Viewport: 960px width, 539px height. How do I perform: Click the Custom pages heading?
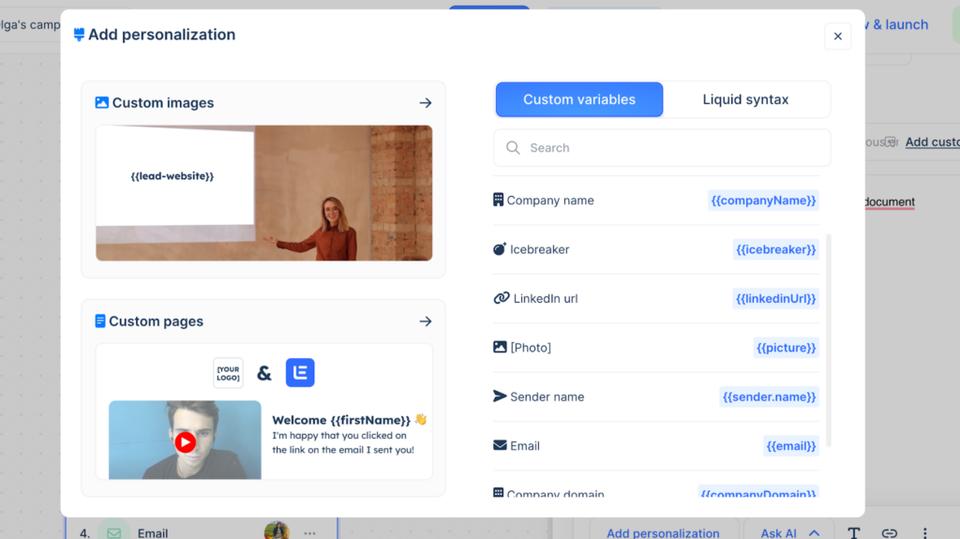156,322
